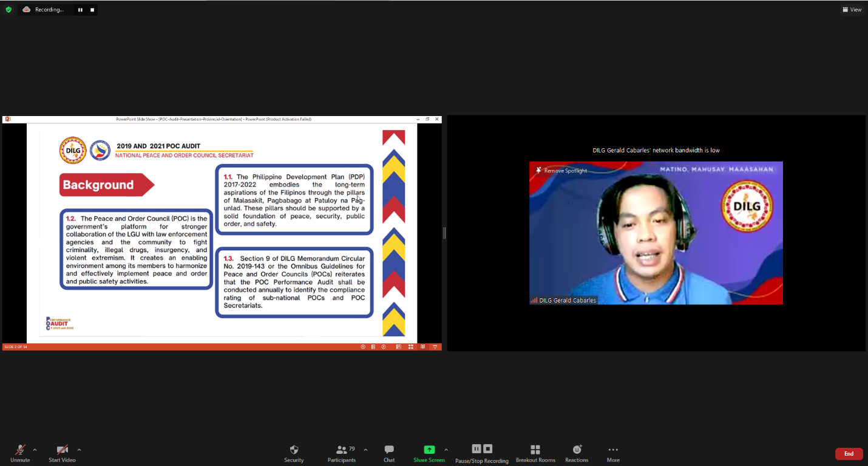The image size is (868, 466).
Task: Click the green Share Screen button
Action: [429, 453]
